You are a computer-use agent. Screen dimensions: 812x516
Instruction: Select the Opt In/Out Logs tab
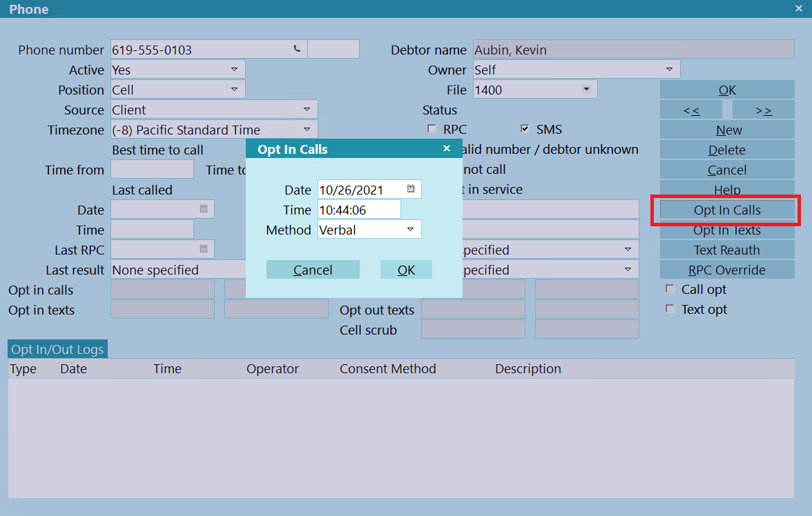pyautogui.click(x=57, y=349)
